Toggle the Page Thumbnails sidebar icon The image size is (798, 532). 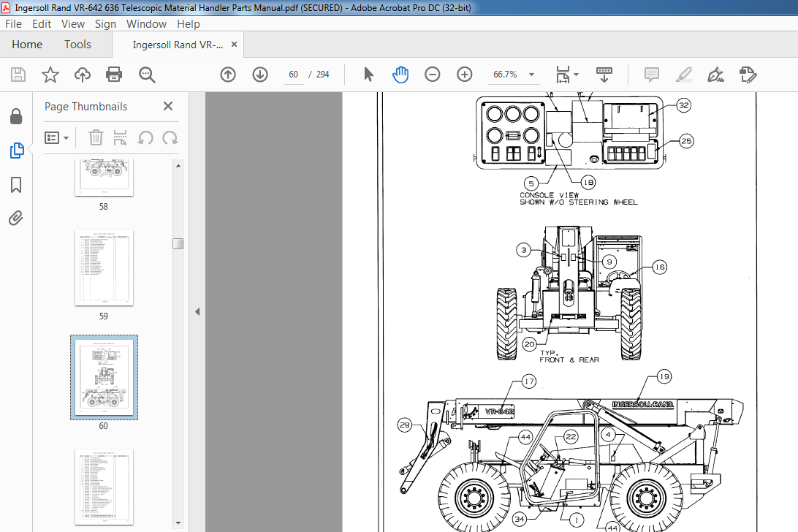coord(16,151)
